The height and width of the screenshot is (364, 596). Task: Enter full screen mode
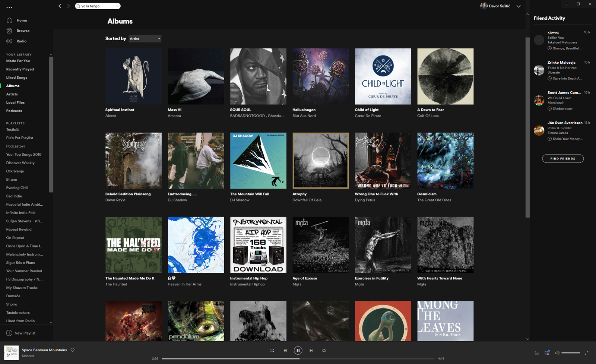(586, 353)
